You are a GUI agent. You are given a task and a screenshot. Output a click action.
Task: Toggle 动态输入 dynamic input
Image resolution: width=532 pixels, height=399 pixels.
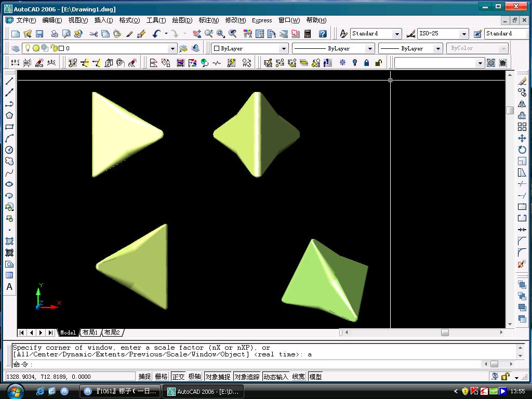tap(276, 377)
